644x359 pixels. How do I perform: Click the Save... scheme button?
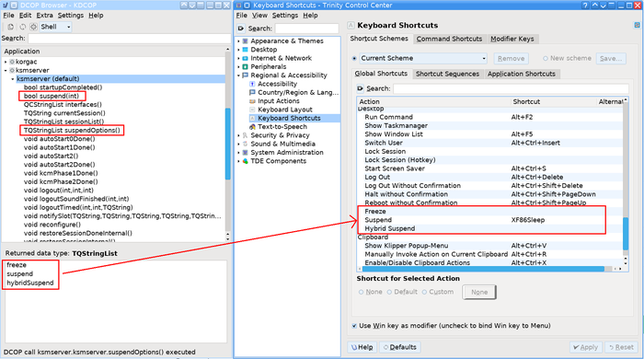click(x=611, y=58)
